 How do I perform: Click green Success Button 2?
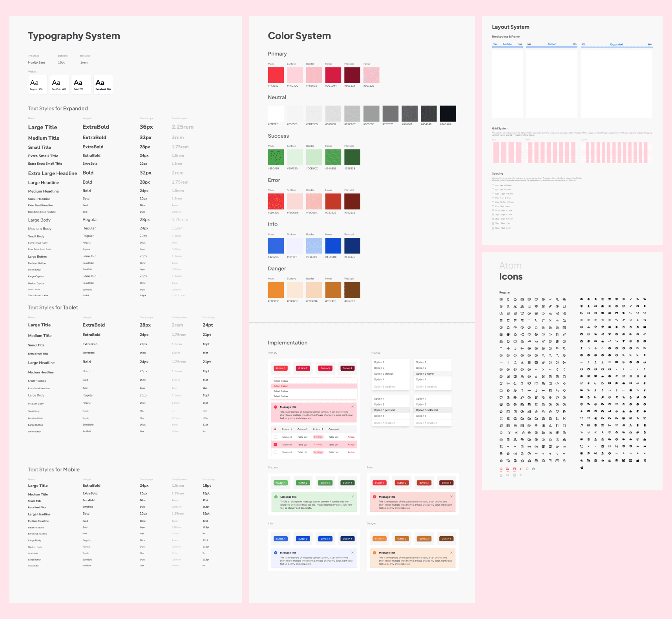point(303,483)
